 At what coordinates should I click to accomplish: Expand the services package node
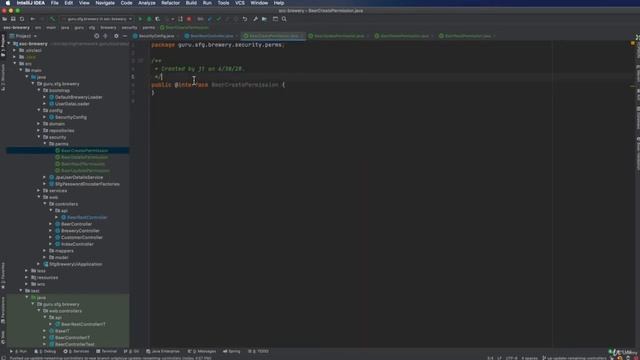tap(39, 191)
